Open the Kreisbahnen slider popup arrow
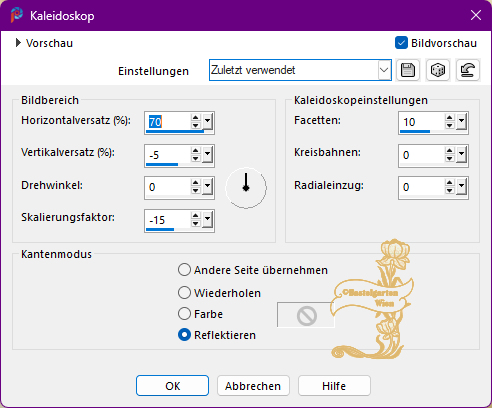The image size is (492, 408). (462, 154)
